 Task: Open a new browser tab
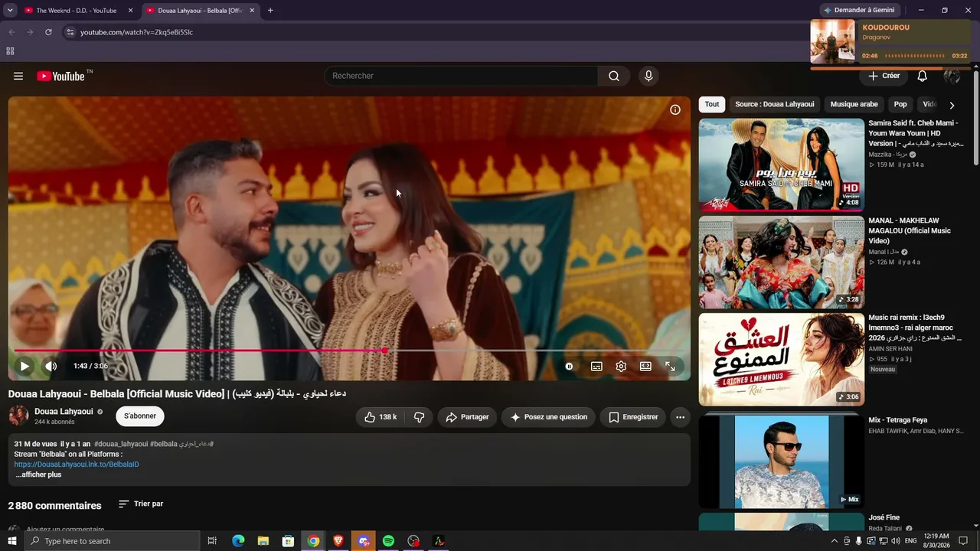[270, 11]
